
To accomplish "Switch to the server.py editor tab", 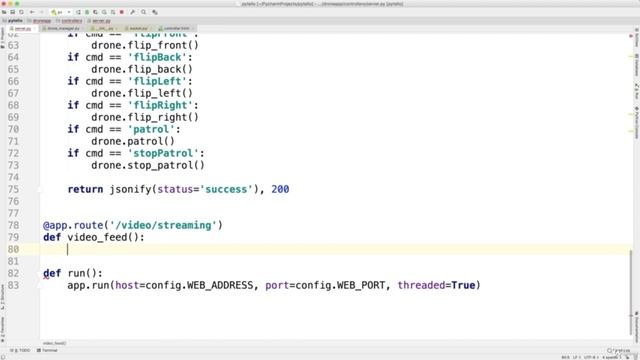I will pos(22,29).
